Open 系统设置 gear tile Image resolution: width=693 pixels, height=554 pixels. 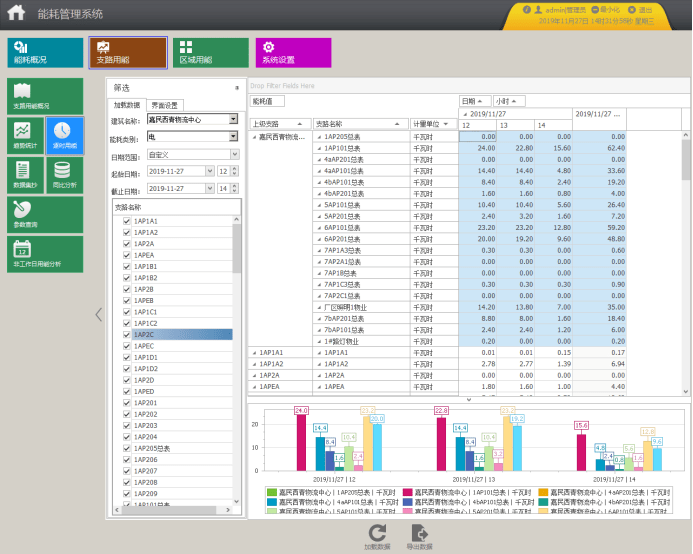293,53
